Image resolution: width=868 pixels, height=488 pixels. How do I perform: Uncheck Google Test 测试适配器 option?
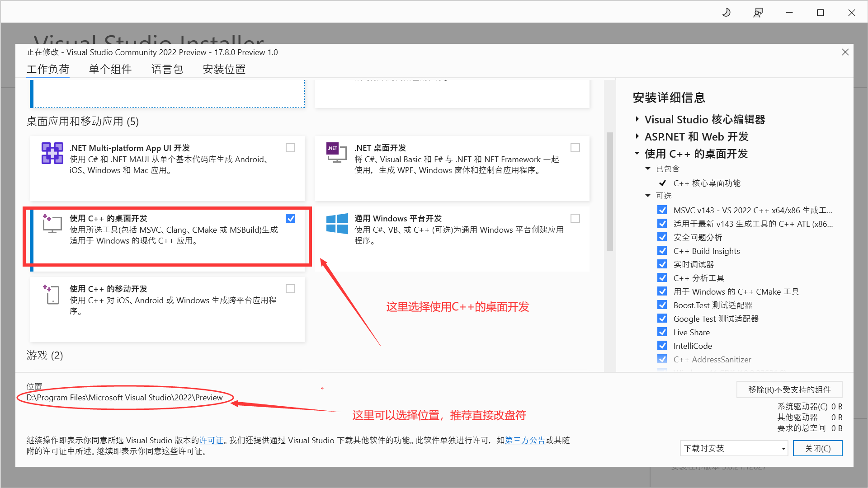point(662,319)
